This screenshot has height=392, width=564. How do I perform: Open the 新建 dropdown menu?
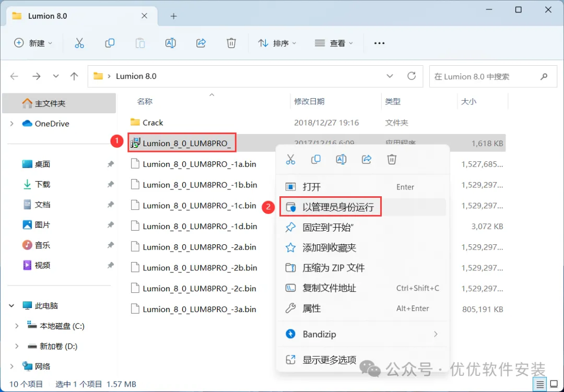33,43
